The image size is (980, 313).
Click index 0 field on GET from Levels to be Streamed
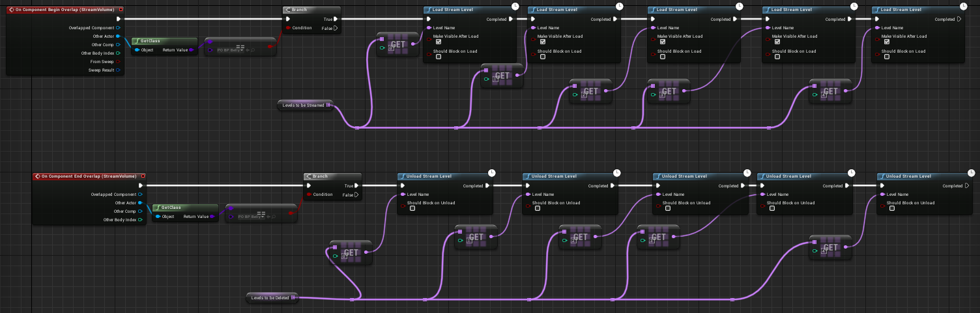(390, 48)
